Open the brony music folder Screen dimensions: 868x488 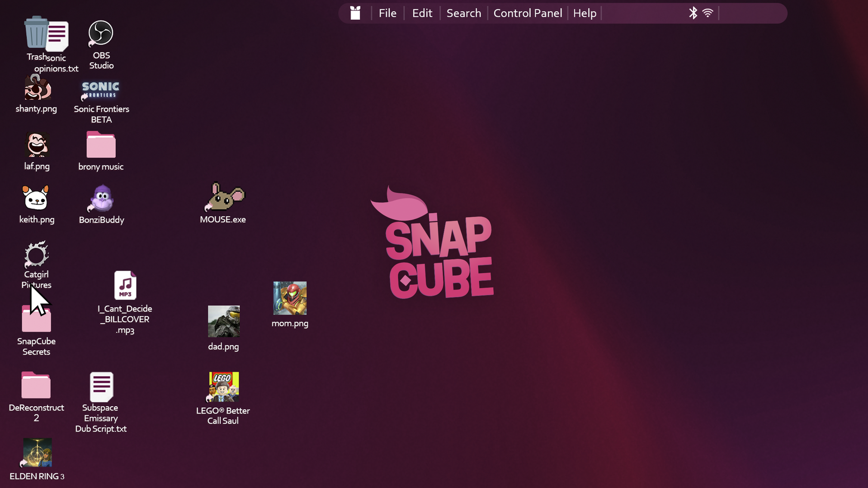pos(101,145)
